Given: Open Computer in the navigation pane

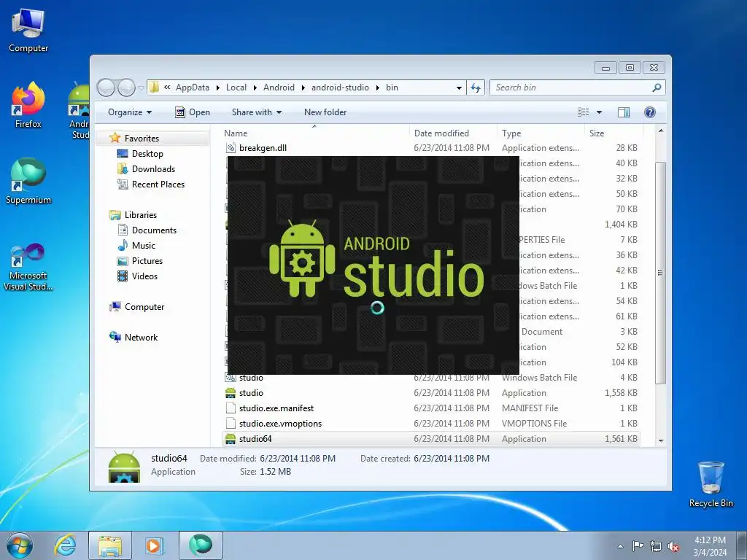Looking at the screenshot, I should tap(144, 307).
